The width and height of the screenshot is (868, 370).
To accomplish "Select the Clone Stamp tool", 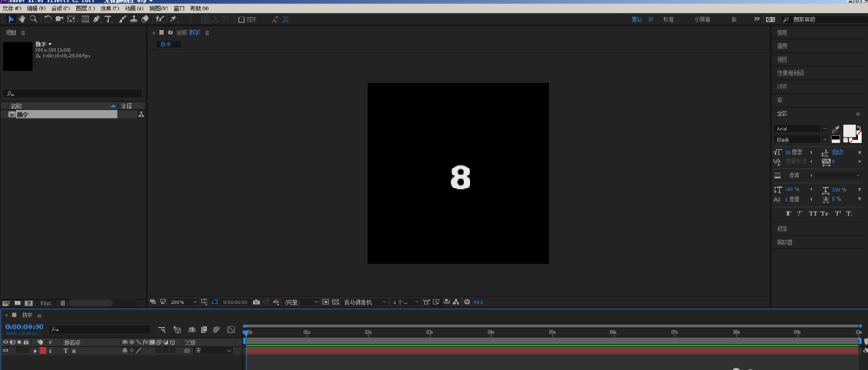I will click(x=134, y=19).
